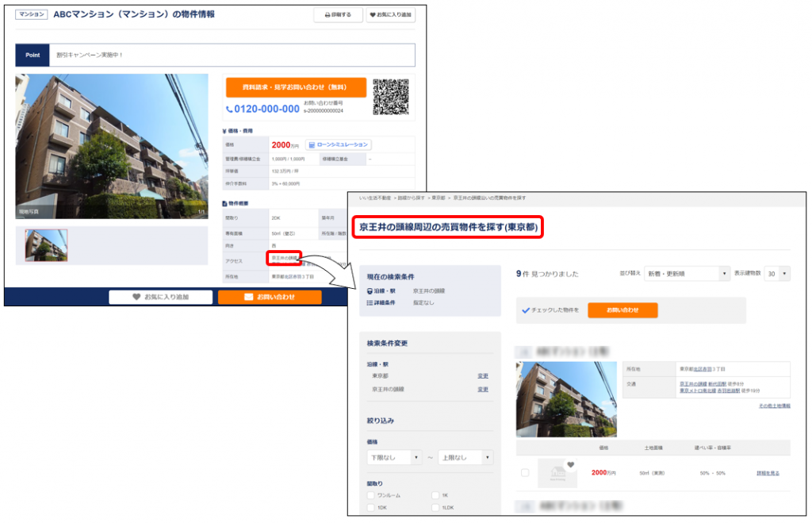Viewport: 812px width, 523px height.
Task: Click the QR code image
Action: (391, 97)
